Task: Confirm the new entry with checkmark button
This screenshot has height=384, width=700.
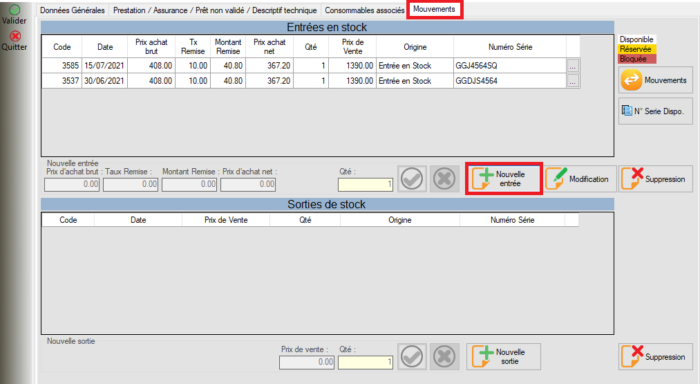Action: pos(412,179)
